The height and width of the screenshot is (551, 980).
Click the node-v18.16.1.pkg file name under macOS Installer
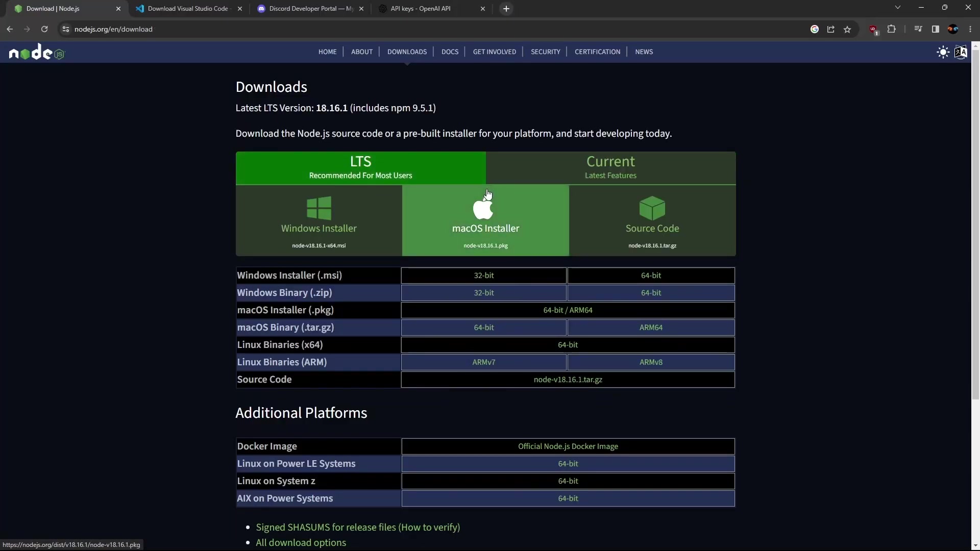click(x=485, y=246)
